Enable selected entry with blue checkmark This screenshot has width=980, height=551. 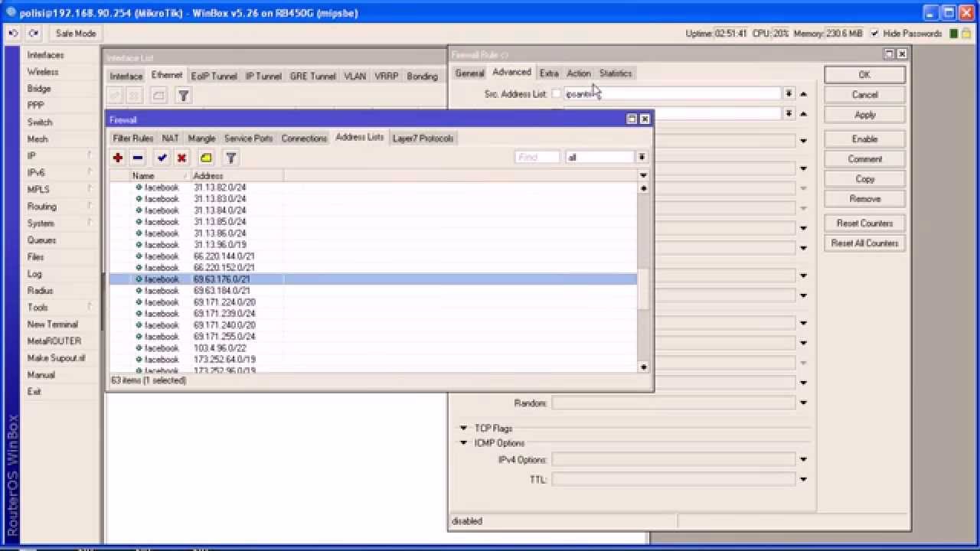[162, 158]
